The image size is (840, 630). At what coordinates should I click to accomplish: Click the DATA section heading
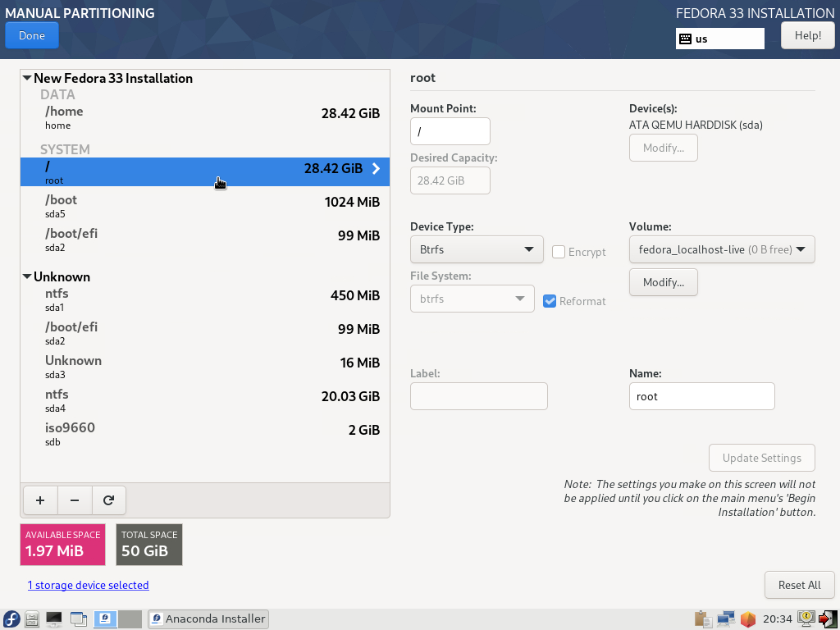point(58,95)
